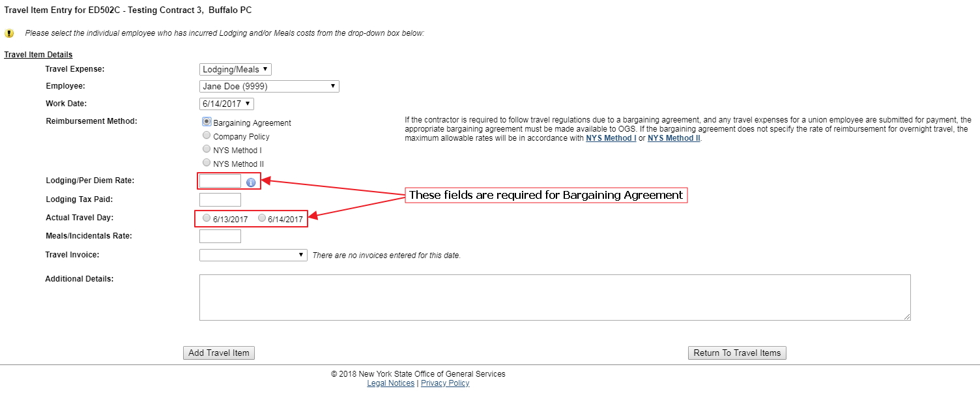Select 6/13/2017 as Actual Travel Day
Image resolution: width=980 pixels, height=393 pixels.
point(207,218)
